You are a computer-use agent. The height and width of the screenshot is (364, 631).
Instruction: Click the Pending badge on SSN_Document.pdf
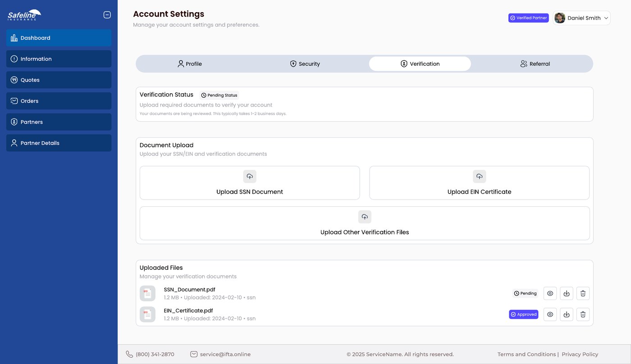point(525,293)
